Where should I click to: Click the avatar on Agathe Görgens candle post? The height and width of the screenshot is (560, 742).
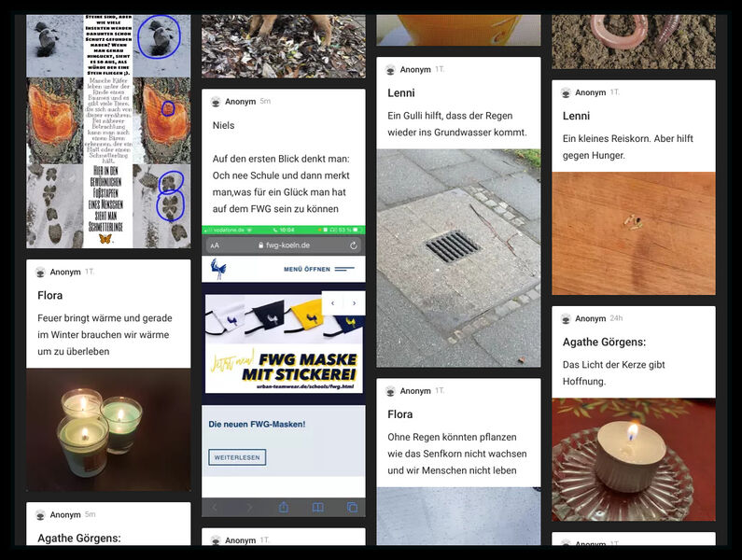coord(566,318)
